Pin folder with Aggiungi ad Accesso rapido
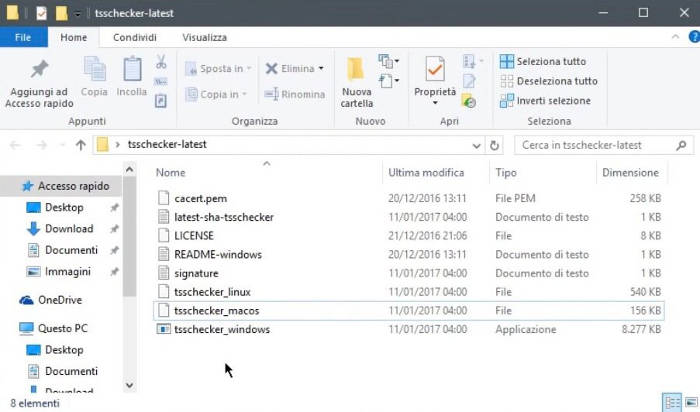Image resolution: width=700 pixels, height=412 pixels. [x=39, y=83]
